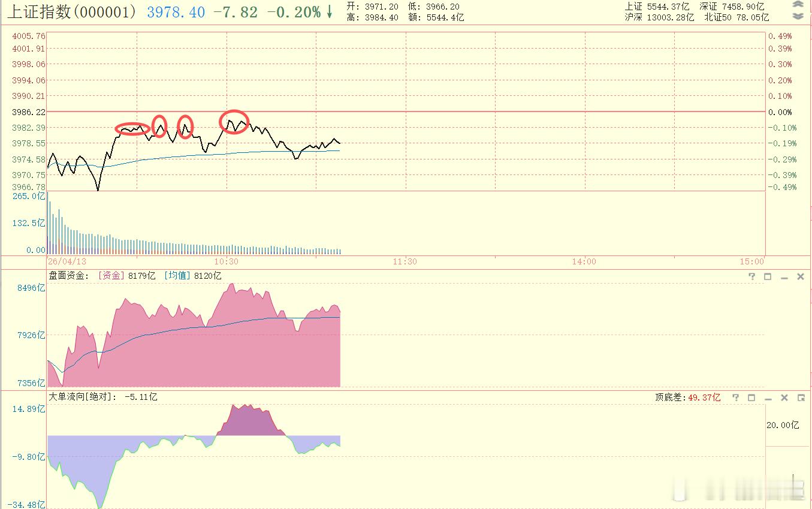This screenshot has height=509, width=812.
Task: Select the 盘面资金 indicator label
Action: click(x=68, y=276)
